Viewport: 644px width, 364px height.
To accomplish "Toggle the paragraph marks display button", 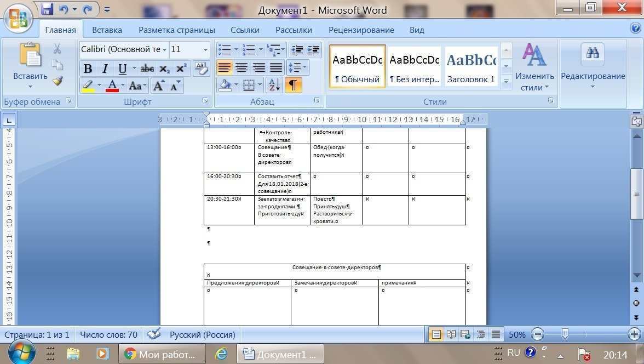I will pyautogui.click(x=294, y=85).
